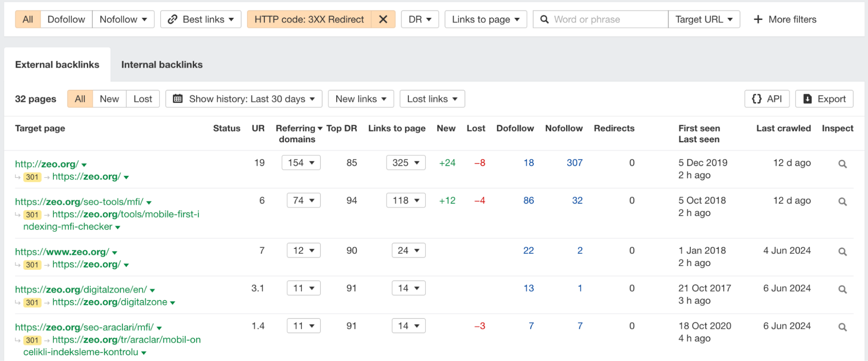The width and height of the screenshot is (868, 361).
Task: Click the Word or phrase search field
Action: 608,20
